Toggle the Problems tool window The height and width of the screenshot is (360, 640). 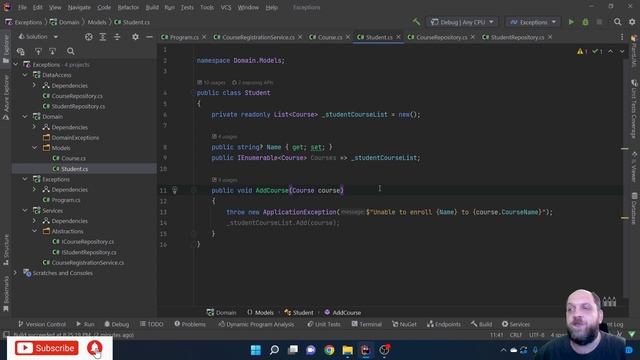point(190,324)
